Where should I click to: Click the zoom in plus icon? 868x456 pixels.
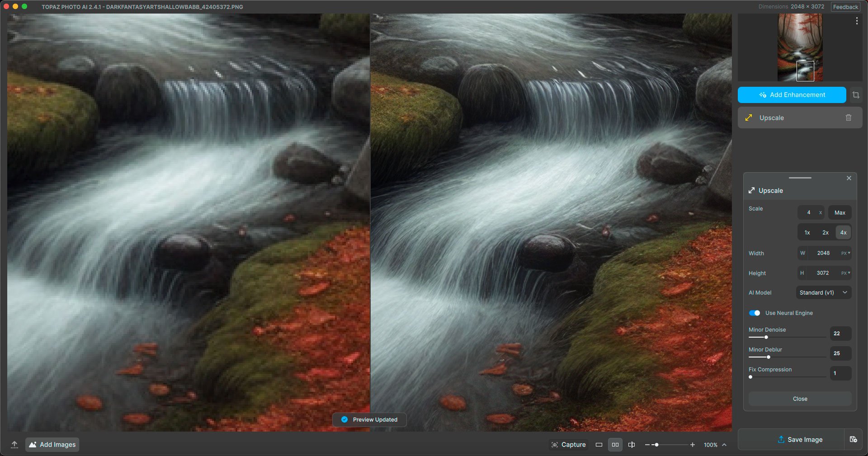coord(692,445)
